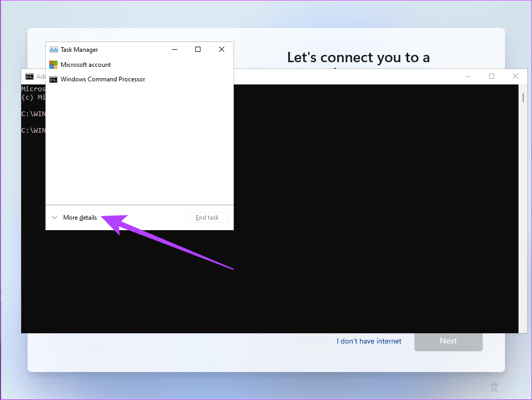
Task: Select the Microsoft account process name
Action: click(x=85, y=65)
